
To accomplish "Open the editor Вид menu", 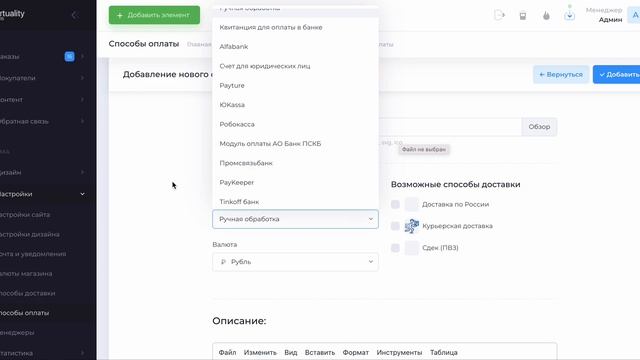I will (x=291, y=352).
